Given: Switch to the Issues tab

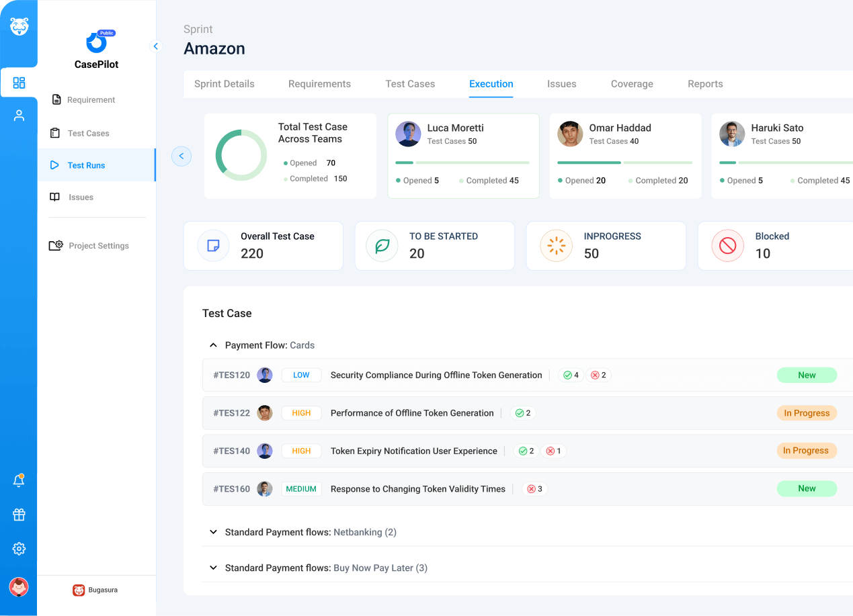Looking at the screenshot, I should pyautogui.click(x=561, y=84).
